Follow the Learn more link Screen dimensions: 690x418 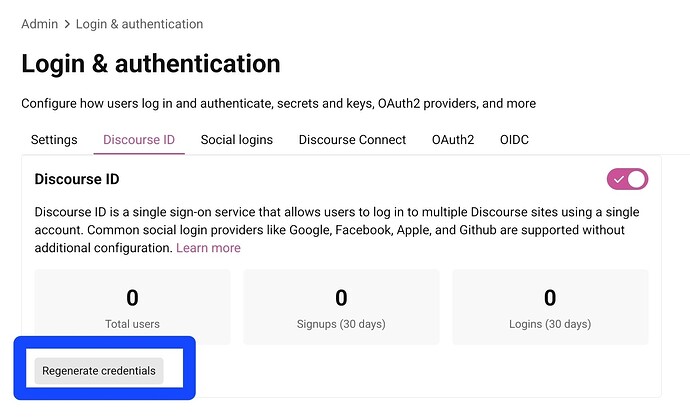tap(208, 248)
